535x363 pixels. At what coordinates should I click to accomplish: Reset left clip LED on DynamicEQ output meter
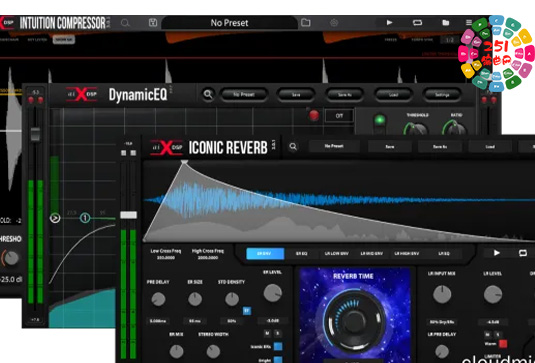[x=484, y=100]
